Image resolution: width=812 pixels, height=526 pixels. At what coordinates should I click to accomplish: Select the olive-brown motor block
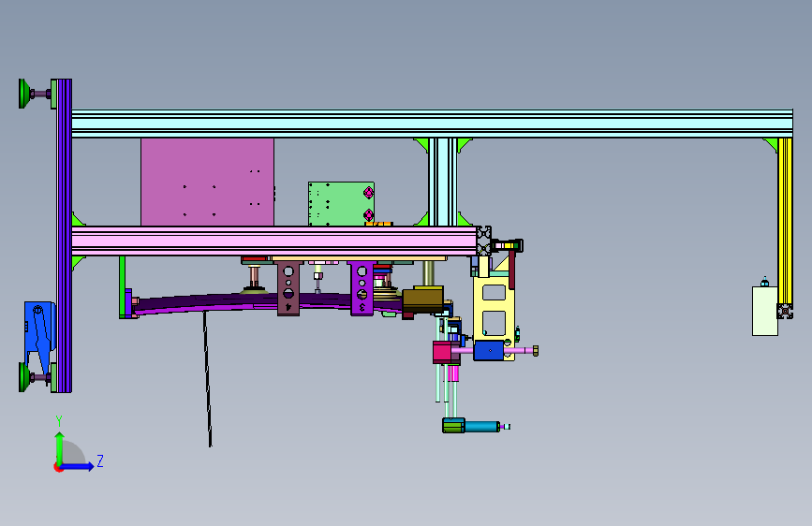(x=422, y=300)
